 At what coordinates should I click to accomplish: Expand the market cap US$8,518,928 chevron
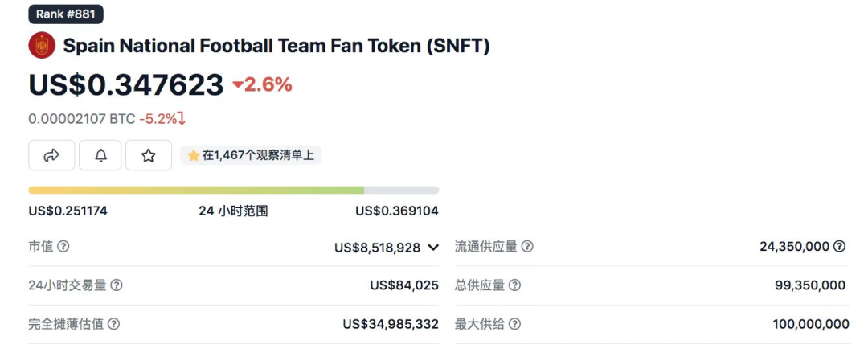point(433,248)
